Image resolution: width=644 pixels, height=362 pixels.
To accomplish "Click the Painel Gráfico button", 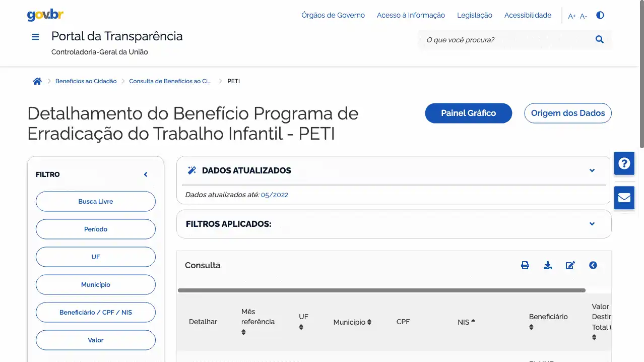I will (x=469, y=113).
